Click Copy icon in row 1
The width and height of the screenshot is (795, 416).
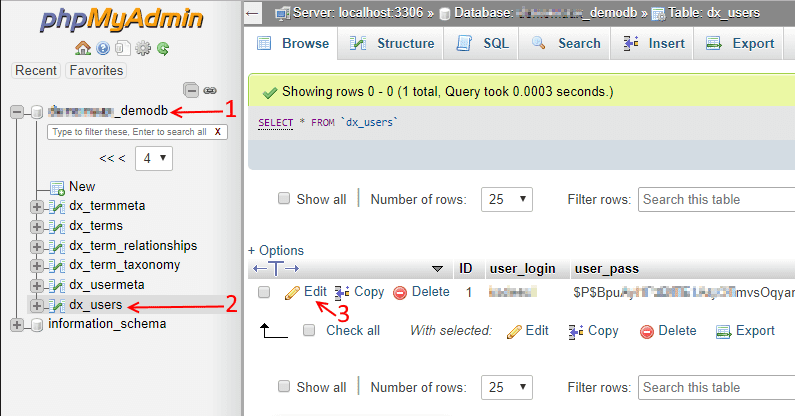pyautogui.click(x=342, y=292)
